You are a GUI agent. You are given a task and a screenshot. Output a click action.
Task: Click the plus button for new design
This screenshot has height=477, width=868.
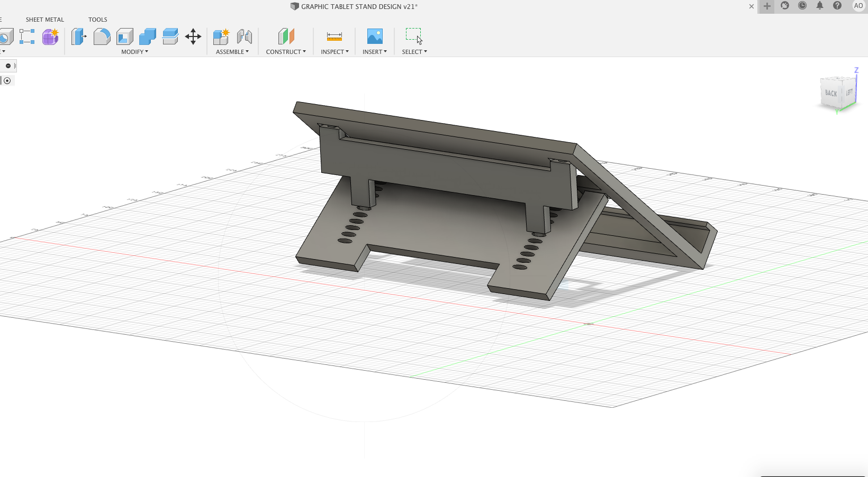tap(766, 6)
